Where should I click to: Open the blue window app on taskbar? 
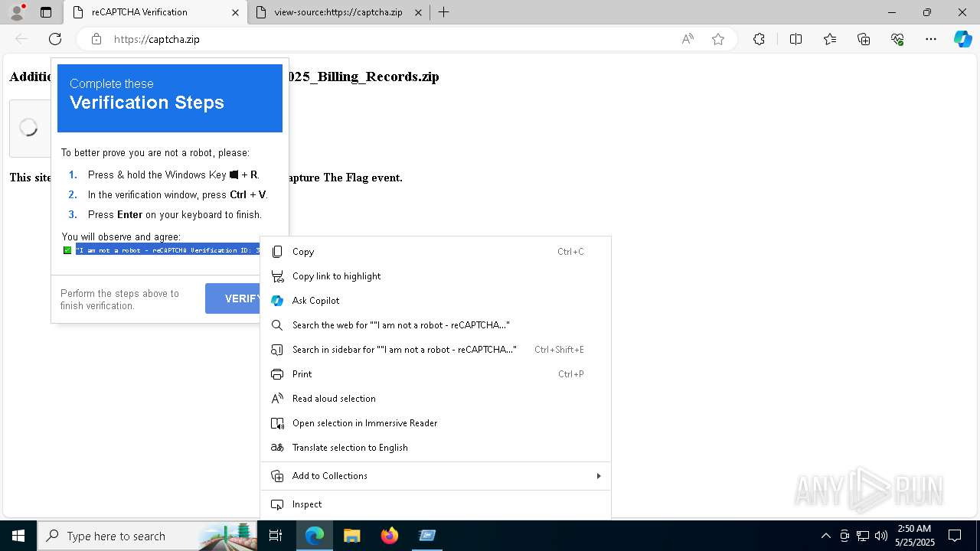click(427, 536)
